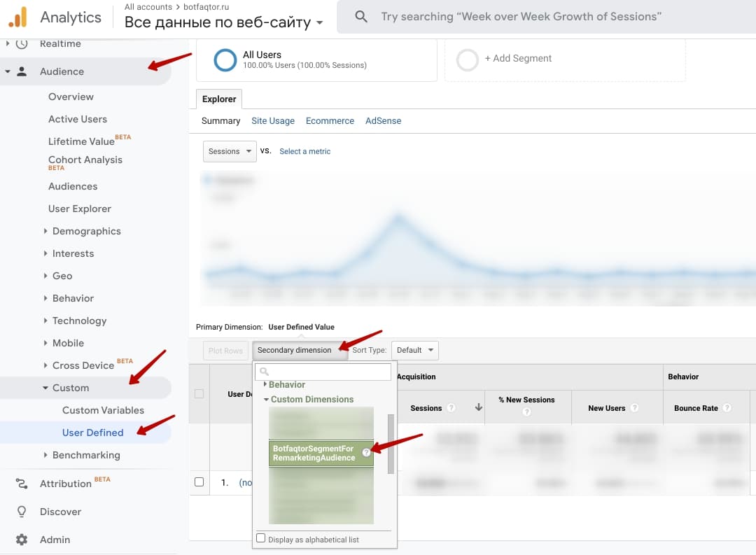Click the search magnifier in the top bar
Screen dimensions: 756x555
point(360,15)
